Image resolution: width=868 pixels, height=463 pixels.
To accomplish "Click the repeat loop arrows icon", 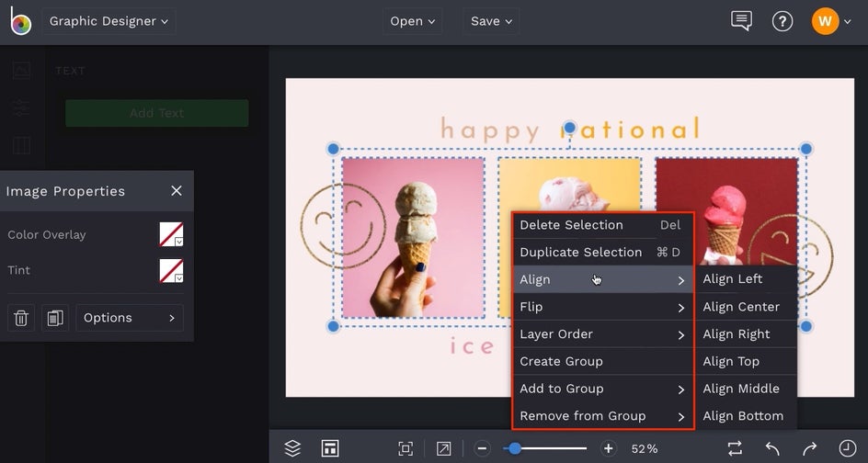I will [735, 448].
